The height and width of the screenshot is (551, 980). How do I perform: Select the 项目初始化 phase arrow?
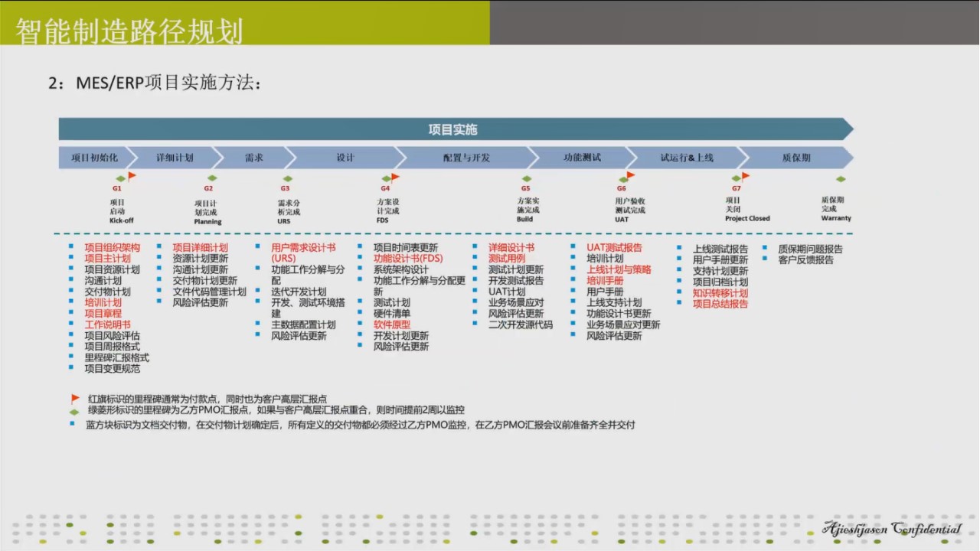coord(95,158)
